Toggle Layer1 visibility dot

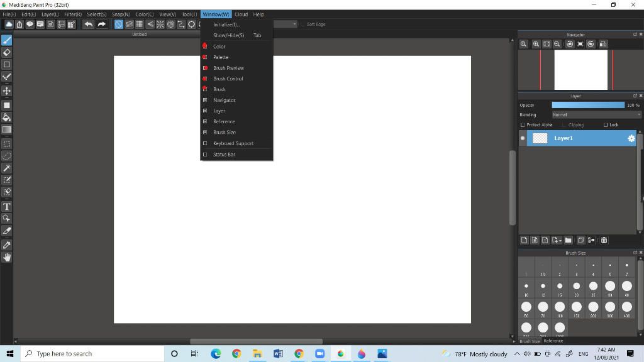click(523, 138)
